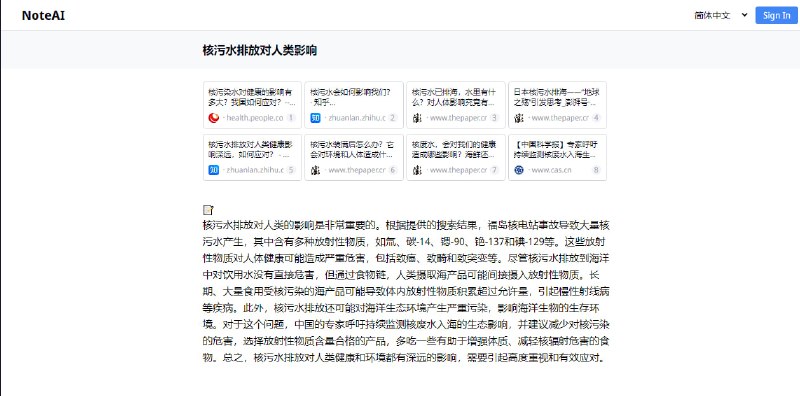Go to NoteAI home via the logo
Viewport: 800px width, 396px height.
[43, 16]
